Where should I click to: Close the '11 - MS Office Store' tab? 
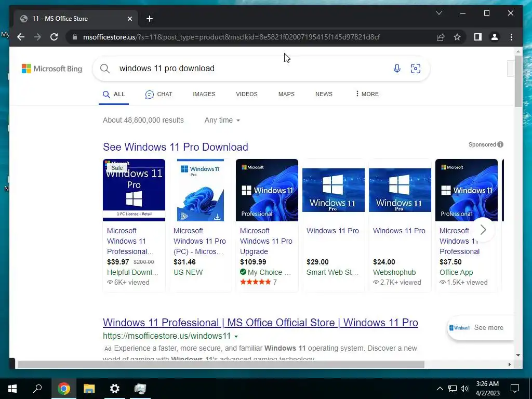(129, 19)
